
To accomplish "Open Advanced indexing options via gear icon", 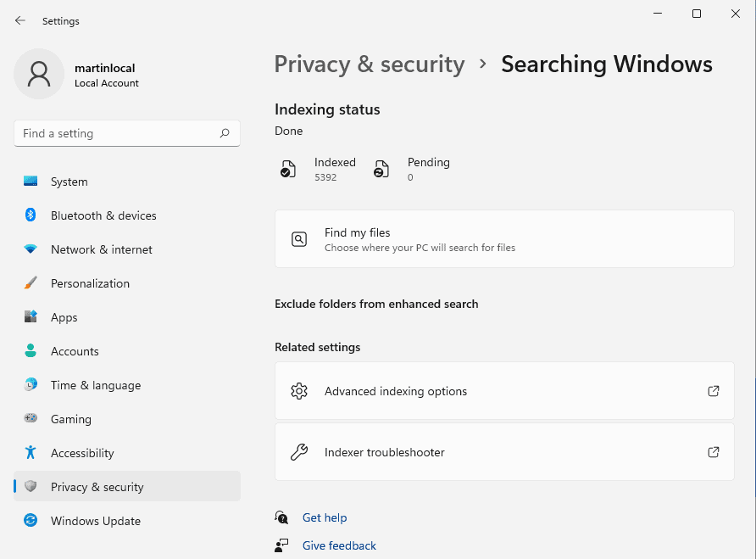I will [x=299, y=391].
